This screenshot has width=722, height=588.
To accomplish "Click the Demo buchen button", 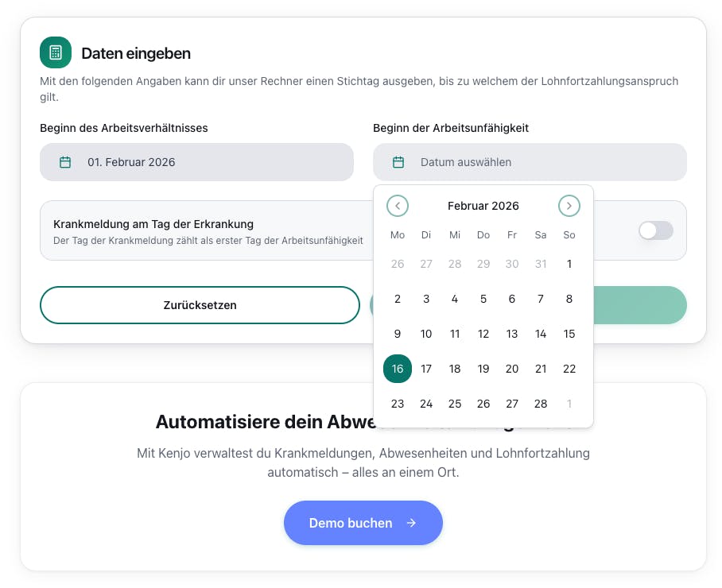I will [x=363, y=523].
